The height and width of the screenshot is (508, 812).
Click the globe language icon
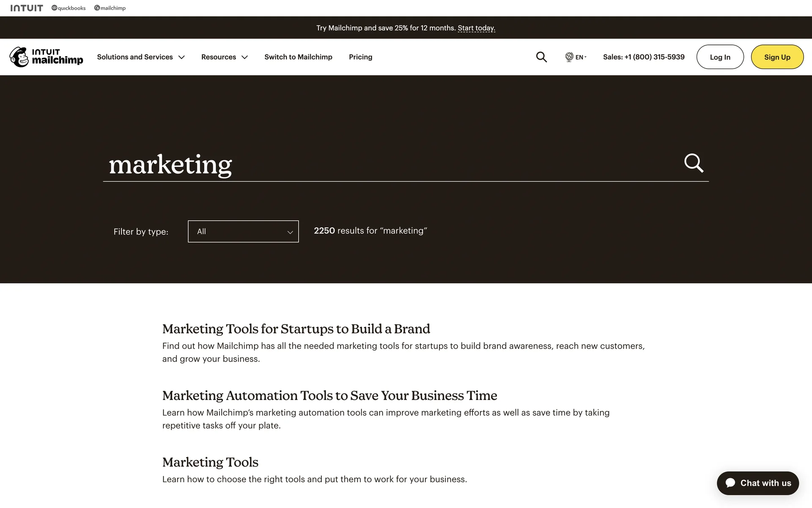[x=569, y=57]
